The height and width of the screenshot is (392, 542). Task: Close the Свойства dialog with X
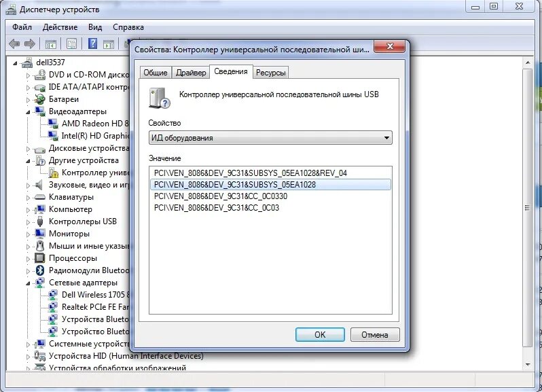390,46
